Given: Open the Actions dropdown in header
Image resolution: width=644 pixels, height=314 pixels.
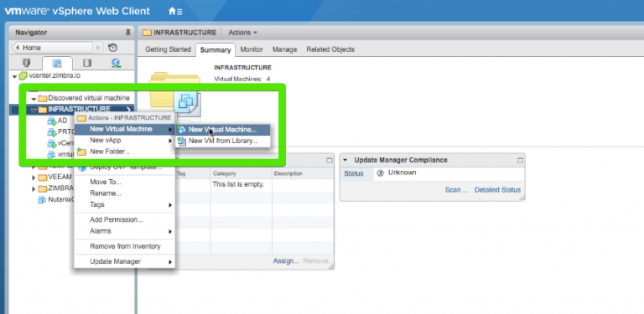Looking at the screenshot, I should point(242,33).
